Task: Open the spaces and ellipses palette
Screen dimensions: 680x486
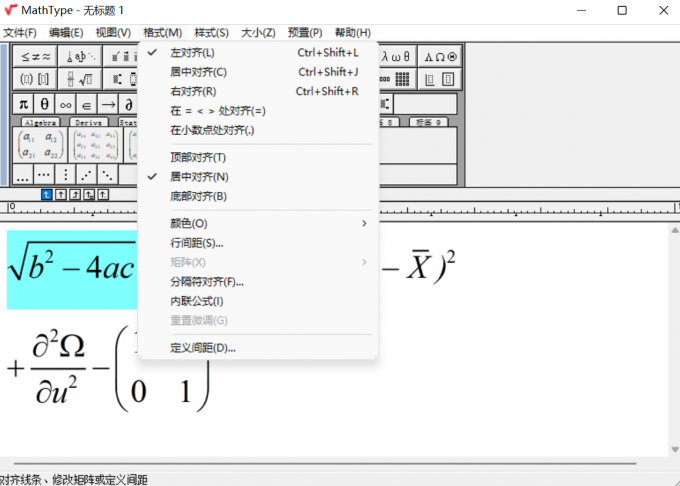Action: click(x=81, y=56)
